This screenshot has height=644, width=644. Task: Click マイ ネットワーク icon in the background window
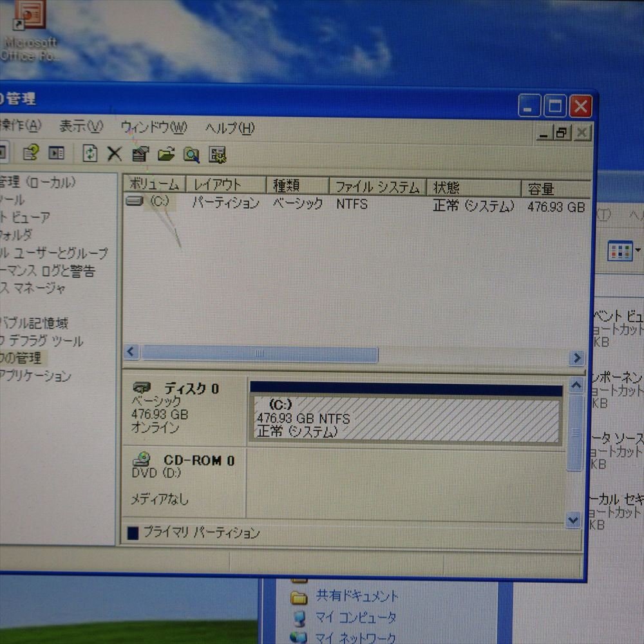pos(299,638)
